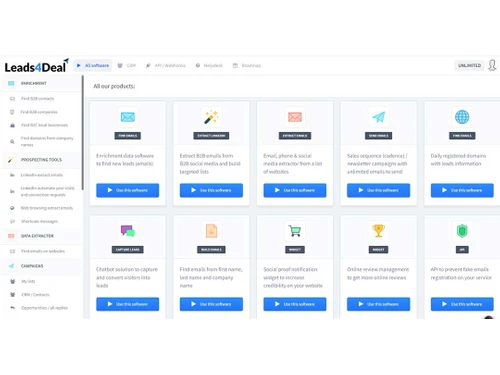This screenshot has height=375, width=500.
Task: Select the Campaigns section header
Action: pyautogui.click(x=41, y=266)
